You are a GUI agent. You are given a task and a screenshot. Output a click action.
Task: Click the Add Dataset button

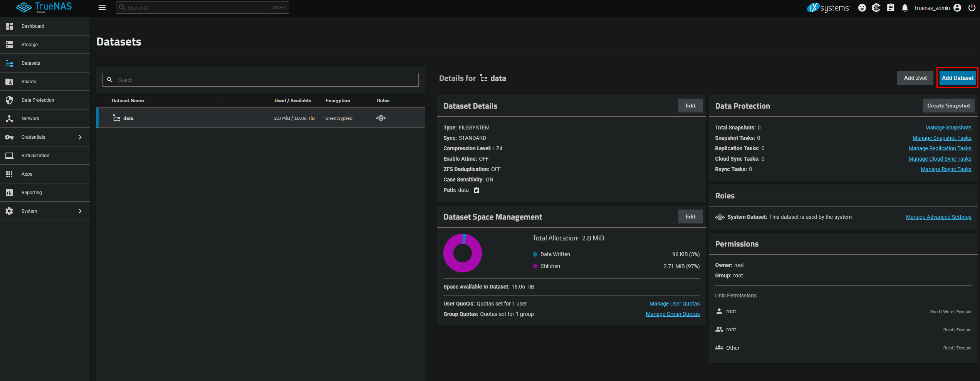pos(957,78)
